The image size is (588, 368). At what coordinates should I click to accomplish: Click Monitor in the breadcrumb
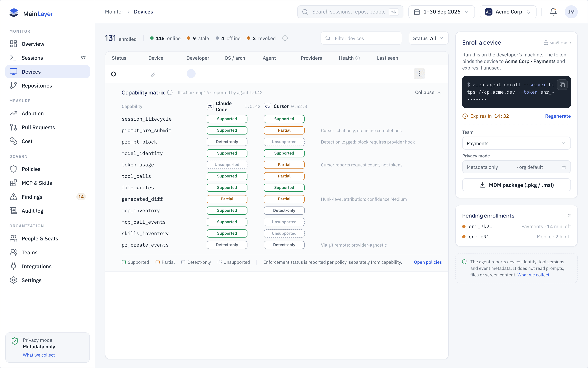tap(114, 12)
